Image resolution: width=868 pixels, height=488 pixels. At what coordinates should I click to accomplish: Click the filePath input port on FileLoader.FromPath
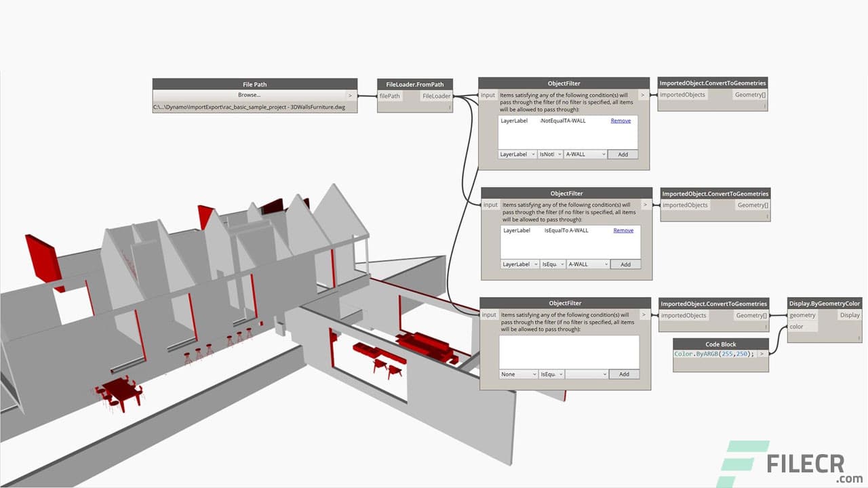(x=390, y=96)
